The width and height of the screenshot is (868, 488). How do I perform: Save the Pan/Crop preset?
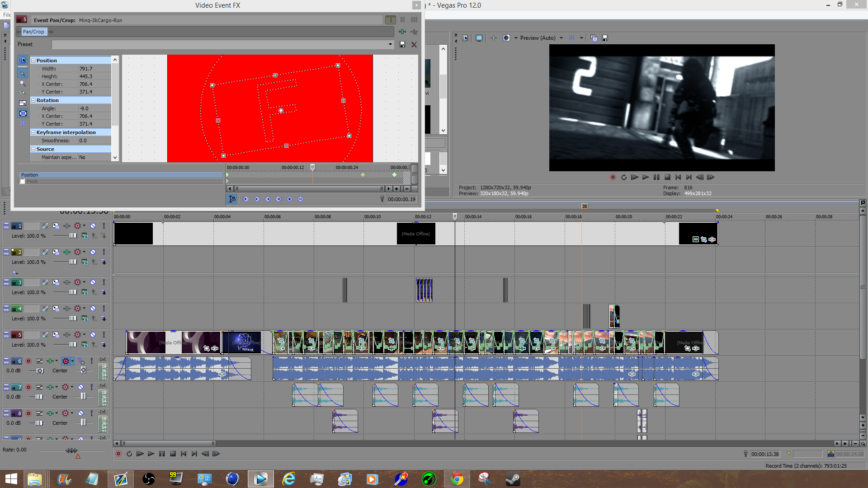click(x=402, y=44)
